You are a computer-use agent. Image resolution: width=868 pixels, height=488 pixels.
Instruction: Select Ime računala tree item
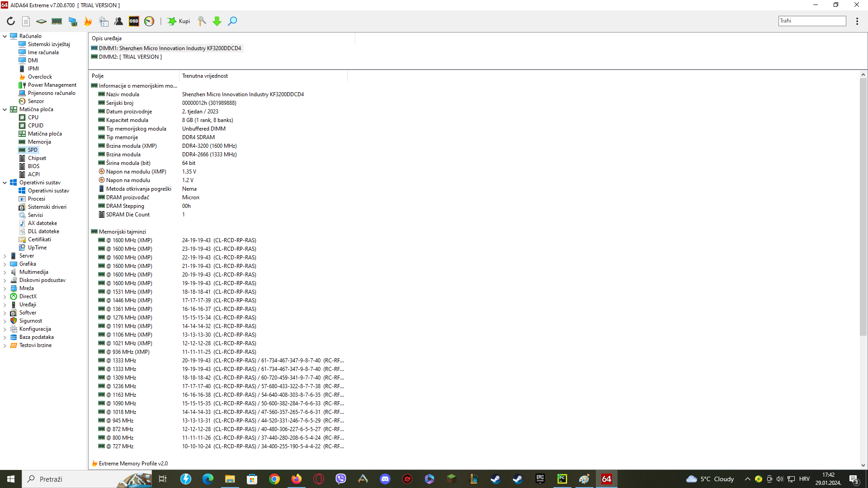(43, 52)
